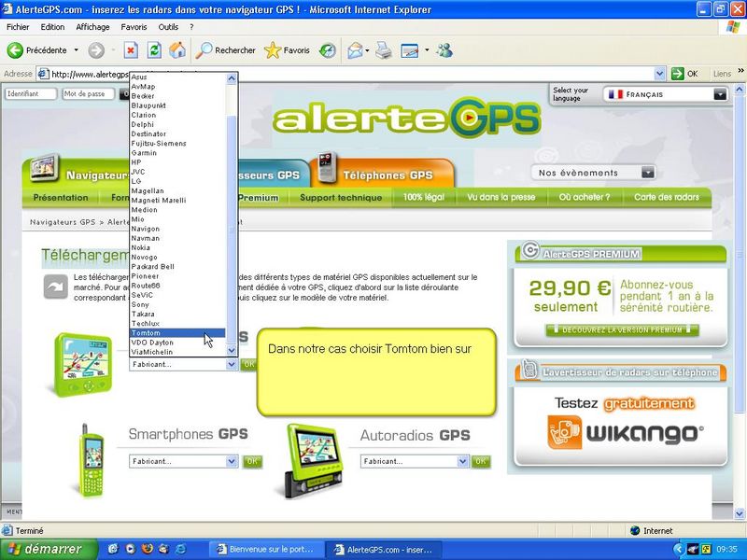Click Navigateurs GPS in the breadcrumb

(63, 222)
